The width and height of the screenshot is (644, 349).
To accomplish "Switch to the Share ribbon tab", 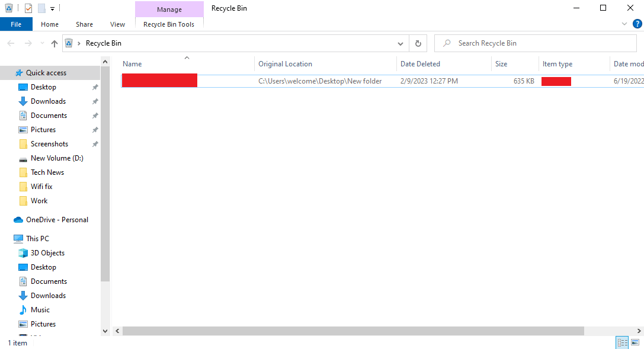I will [x=84, y=24].
